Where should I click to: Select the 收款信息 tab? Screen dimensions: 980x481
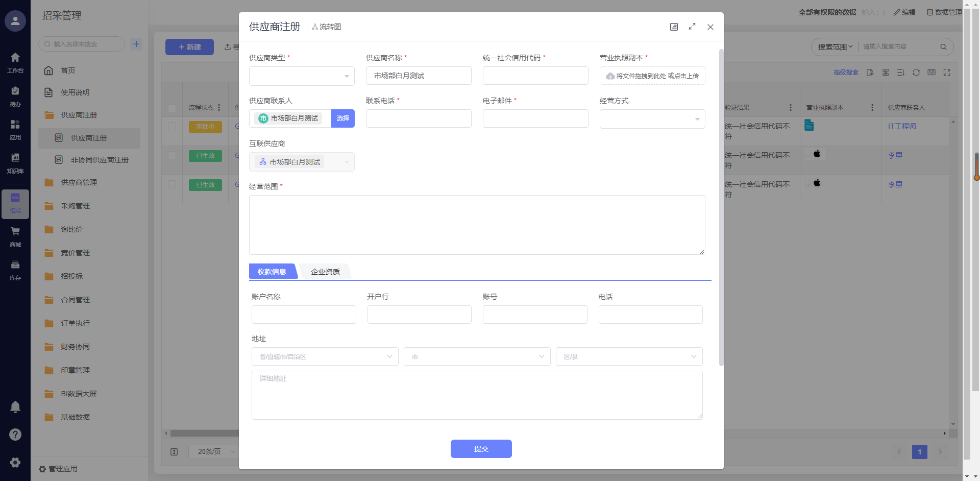[x=272, y=272]
